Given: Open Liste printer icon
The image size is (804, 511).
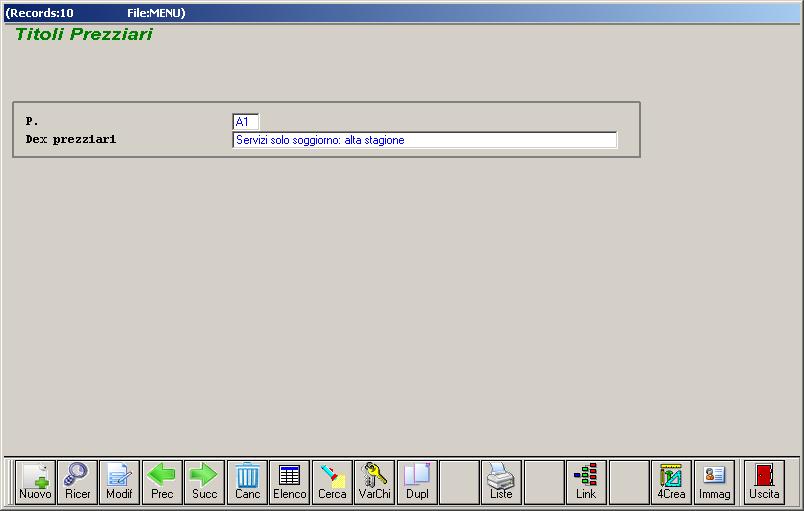Looking at the screenshot, I should coord(501,482).
